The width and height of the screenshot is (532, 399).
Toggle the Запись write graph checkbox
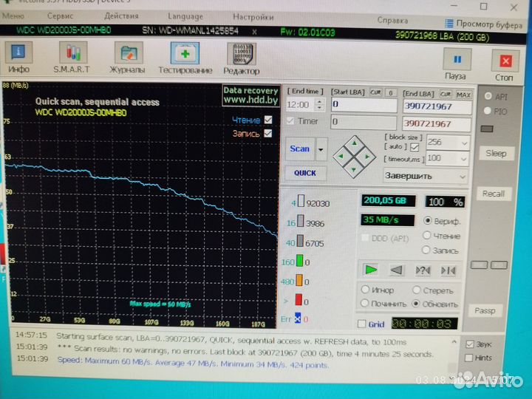point(267,133)
